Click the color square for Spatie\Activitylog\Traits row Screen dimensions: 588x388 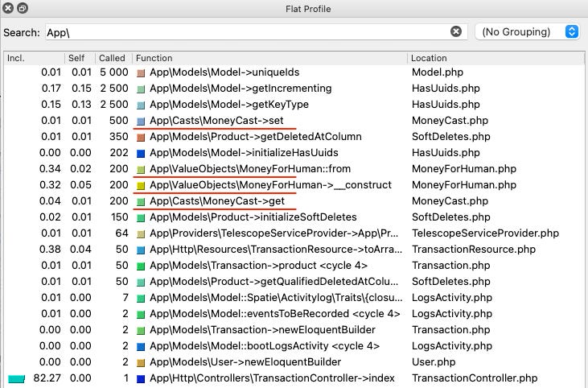[x=141, y=299]
